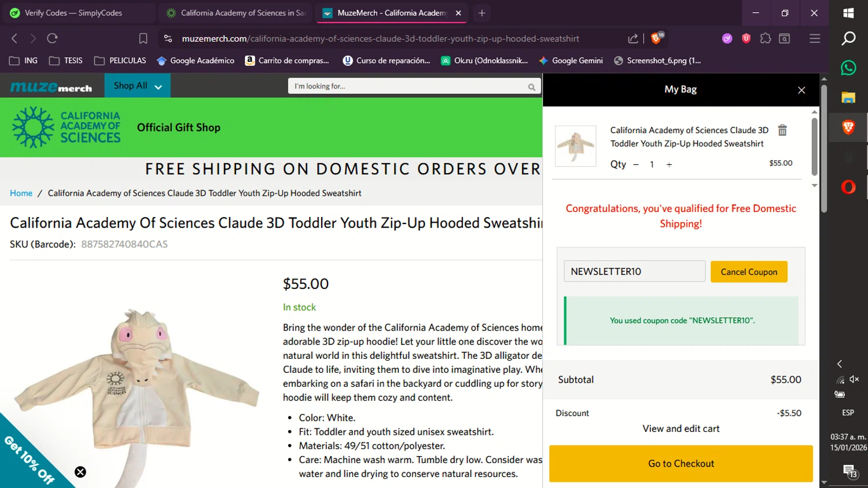The image size is (868, 488).
Task: Open the browser extensions puzzle icon
Action: click(766, 38)
